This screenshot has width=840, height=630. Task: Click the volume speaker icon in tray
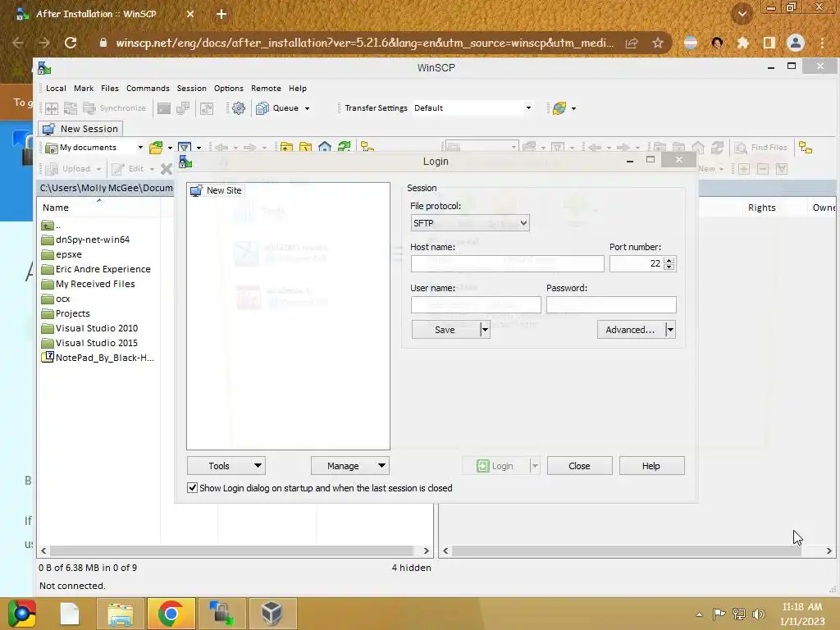758,614
